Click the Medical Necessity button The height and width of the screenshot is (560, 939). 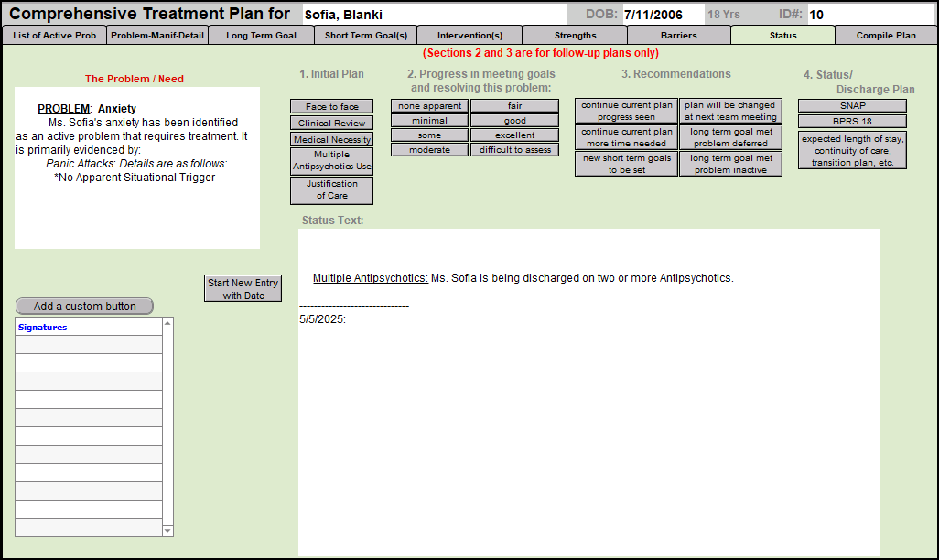pyautogui.click(x=331, y=140)
